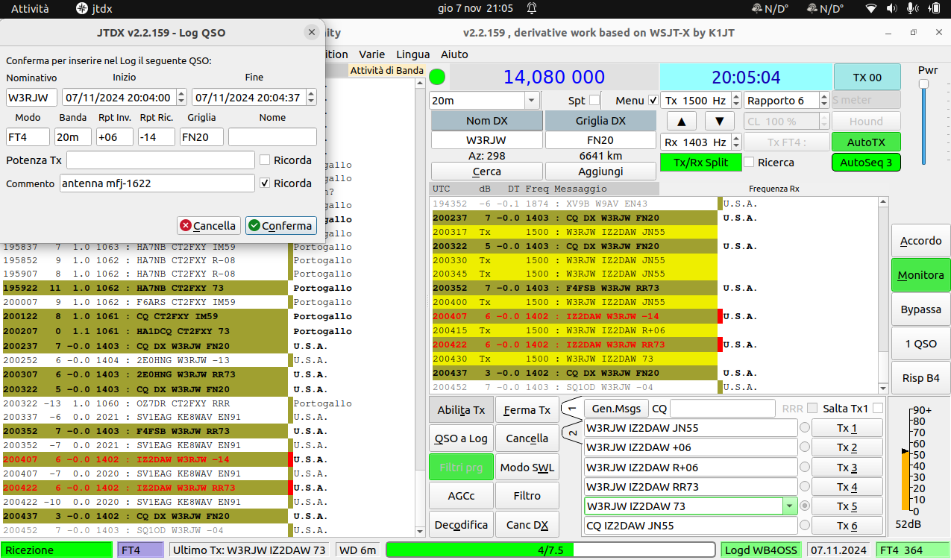The width and height of the screenshot is (951, 560).
Task: Confirm the QSO with Conferma button
Action: point(281,225)
